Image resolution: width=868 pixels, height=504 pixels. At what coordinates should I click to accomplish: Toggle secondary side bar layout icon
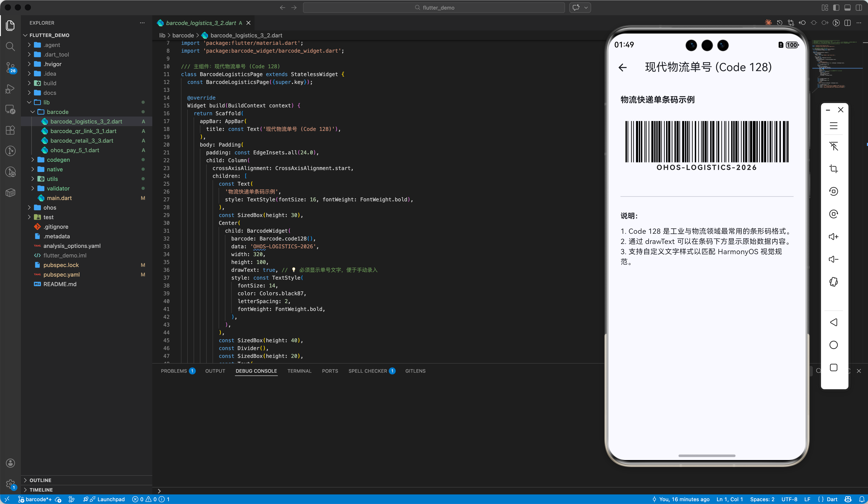pyautogui.click(x=859, y=8)
